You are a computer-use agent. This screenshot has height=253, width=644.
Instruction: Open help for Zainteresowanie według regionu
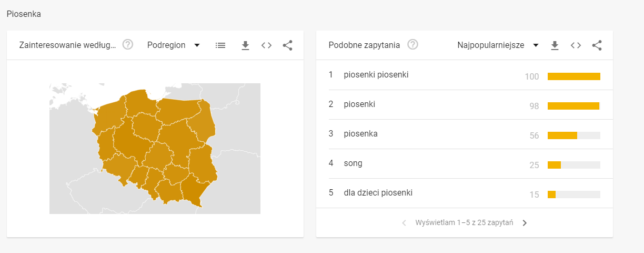(x=128, y=45)
